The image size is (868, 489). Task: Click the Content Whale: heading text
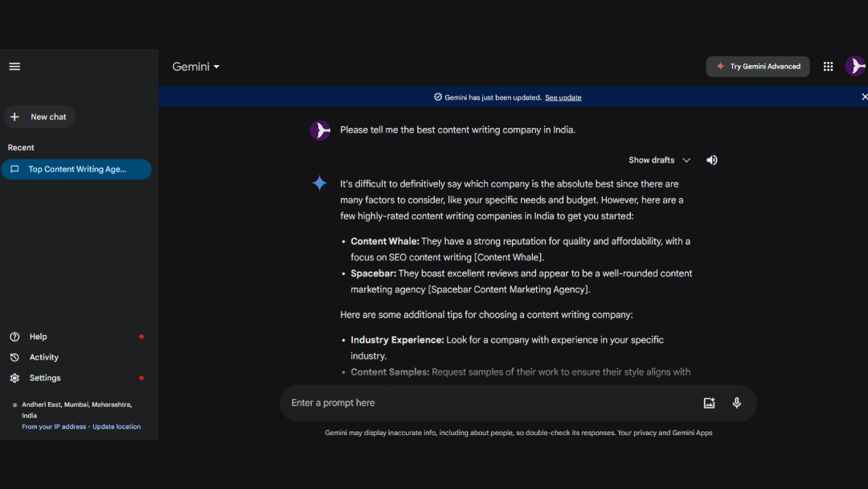click(x=385, y=241)
